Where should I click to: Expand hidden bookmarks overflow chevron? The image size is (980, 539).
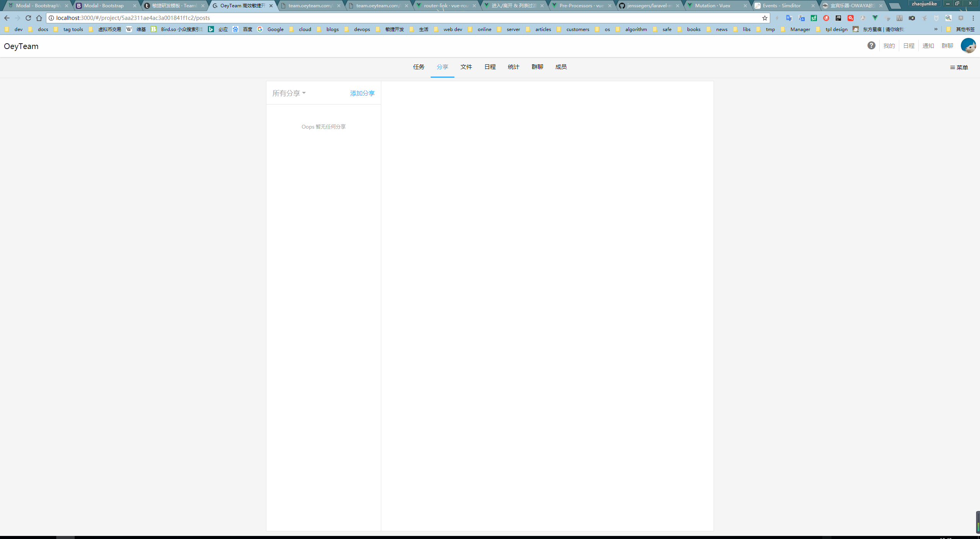pos(936,29)
